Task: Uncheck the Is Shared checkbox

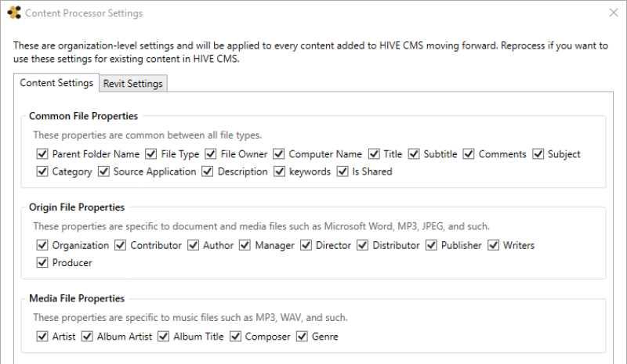Action: coord(342,171)
